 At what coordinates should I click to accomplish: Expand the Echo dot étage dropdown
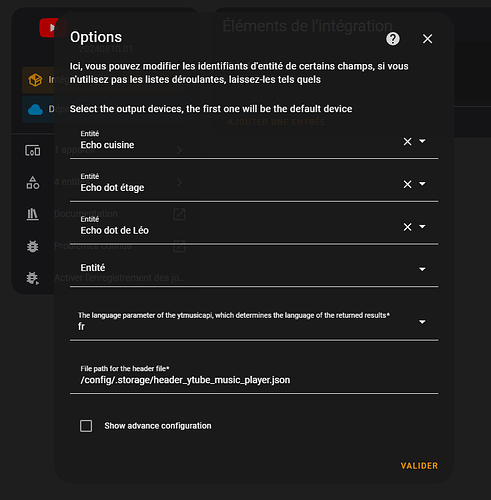pos(422,184)
